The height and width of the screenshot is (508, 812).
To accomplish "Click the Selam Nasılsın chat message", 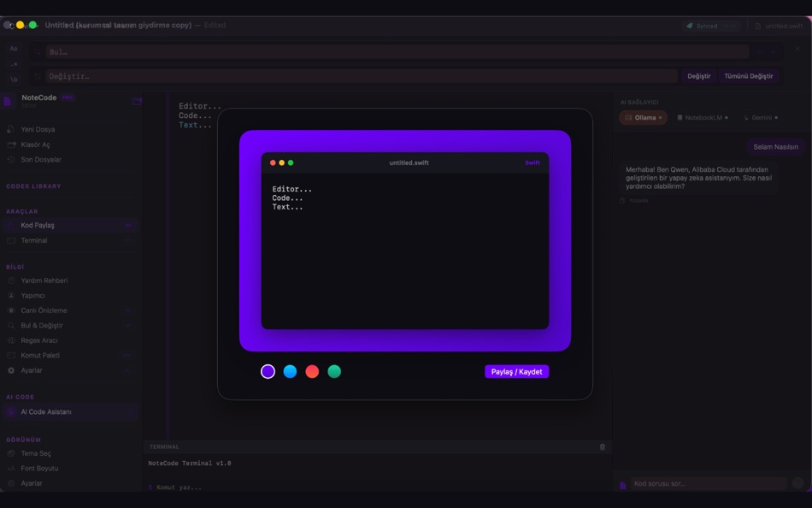I will tap(776, 147).
